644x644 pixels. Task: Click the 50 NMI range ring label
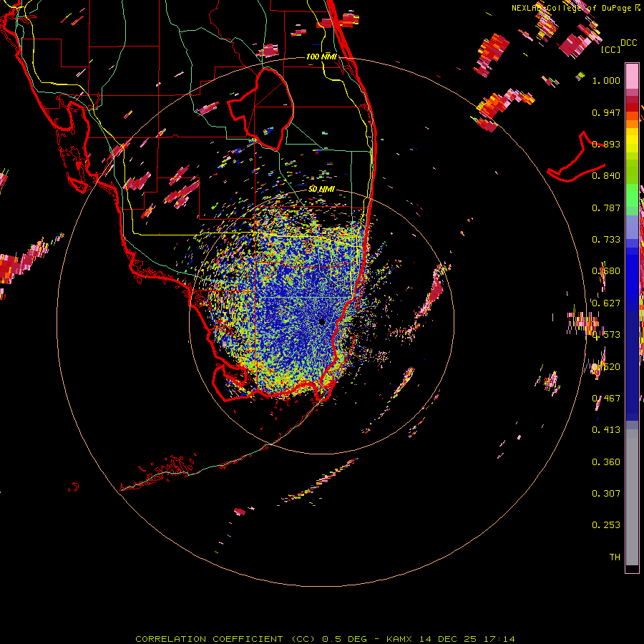[321, 190]
